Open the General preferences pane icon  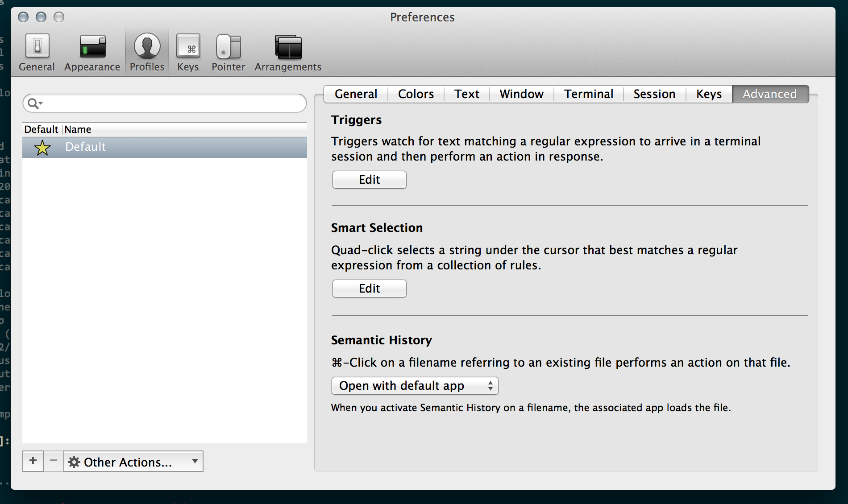[x=37, y=46]
